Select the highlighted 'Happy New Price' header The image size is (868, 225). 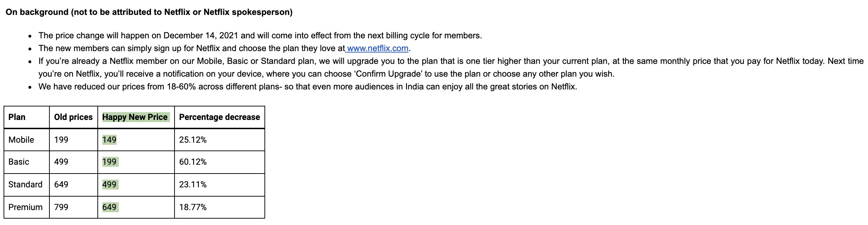coord(135,117)
